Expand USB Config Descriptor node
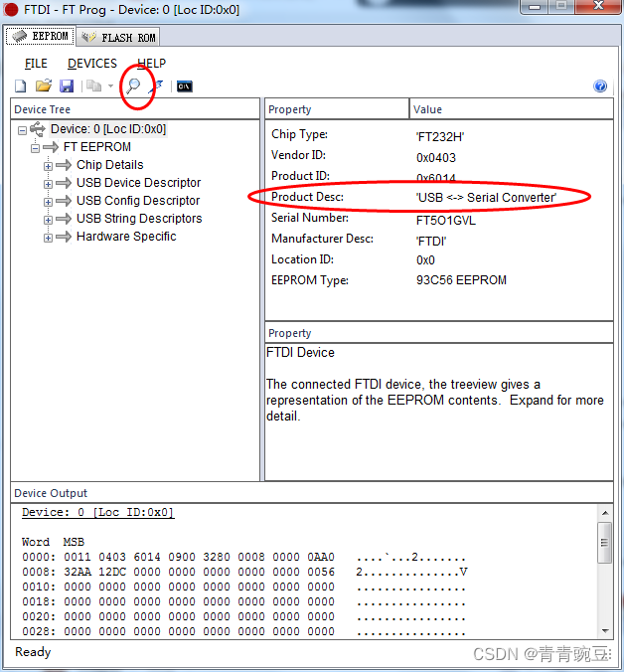The height and width of the screenshot is (672, 624). [48, 202]
